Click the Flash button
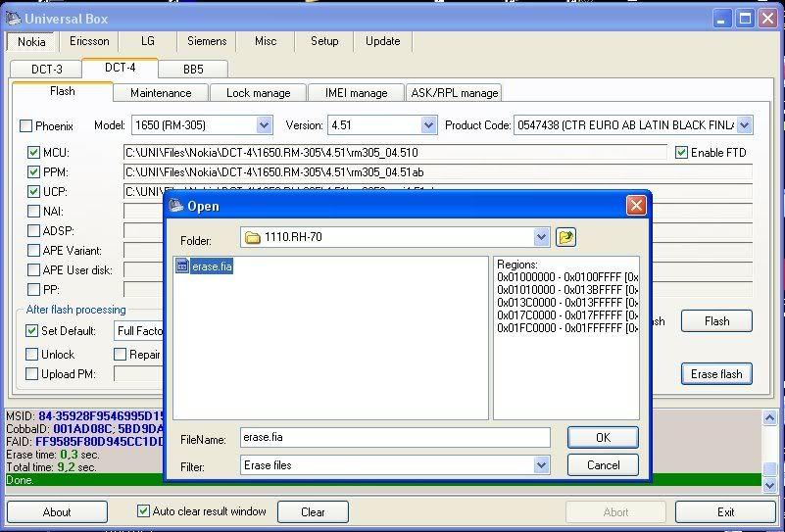 tap(716, 321)
